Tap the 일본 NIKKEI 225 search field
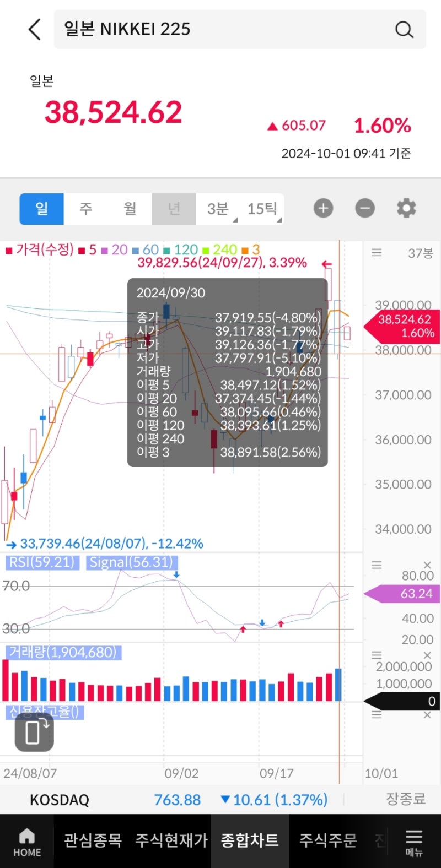441x868 pixels. tap(240, 29)
